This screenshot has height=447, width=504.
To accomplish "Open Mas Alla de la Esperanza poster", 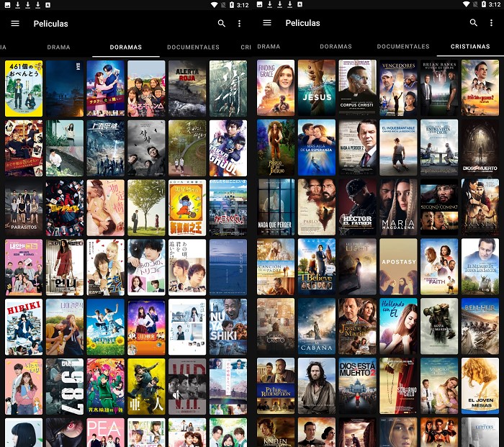I will click(317, 148).
